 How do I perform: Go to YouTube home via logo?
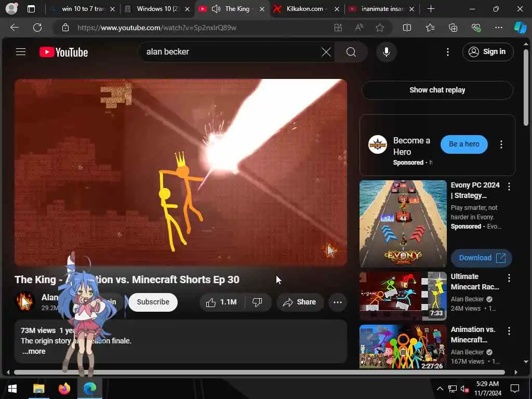coord(63,52)
